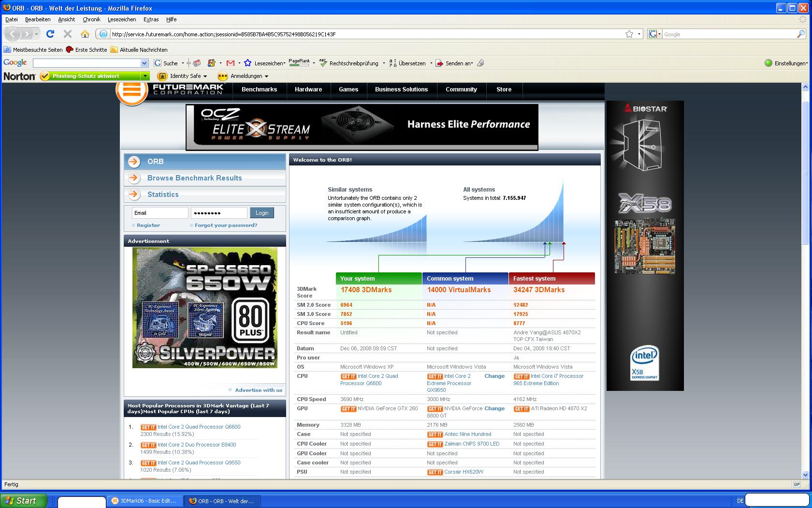Open the Bearbeiten menu

click(38, 19)
